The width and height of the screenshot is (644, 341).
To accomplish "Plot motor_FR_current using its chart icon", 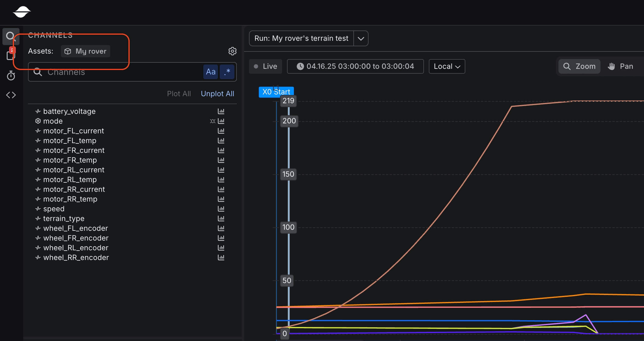I will [221, 150].
